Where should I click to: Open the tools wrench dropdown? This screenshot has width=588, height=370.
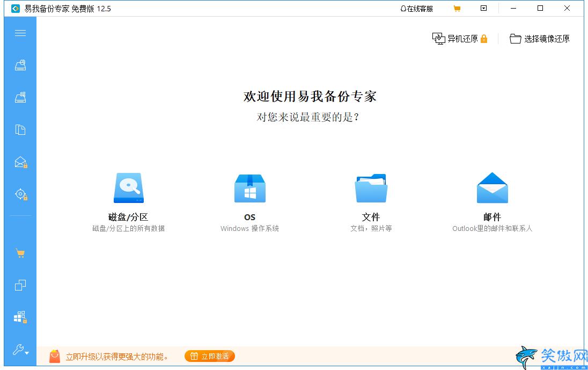tap(20, 350)
